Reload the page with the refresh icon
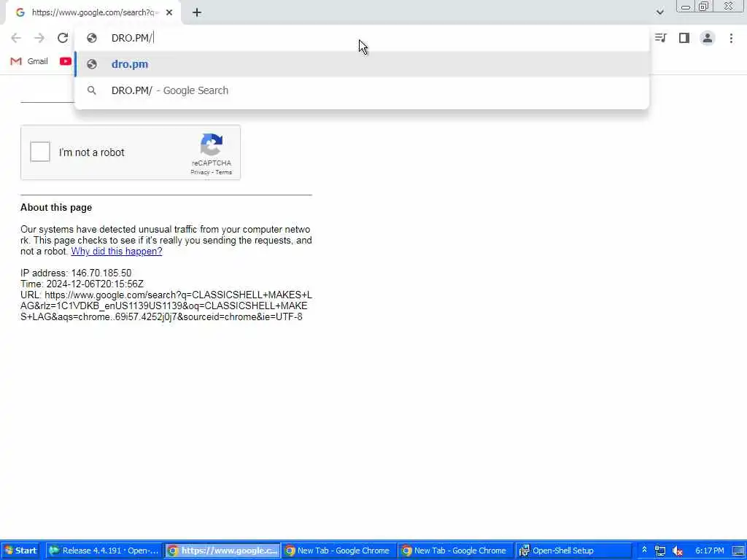Screen dimensions: 747x560 pos(63,38)
